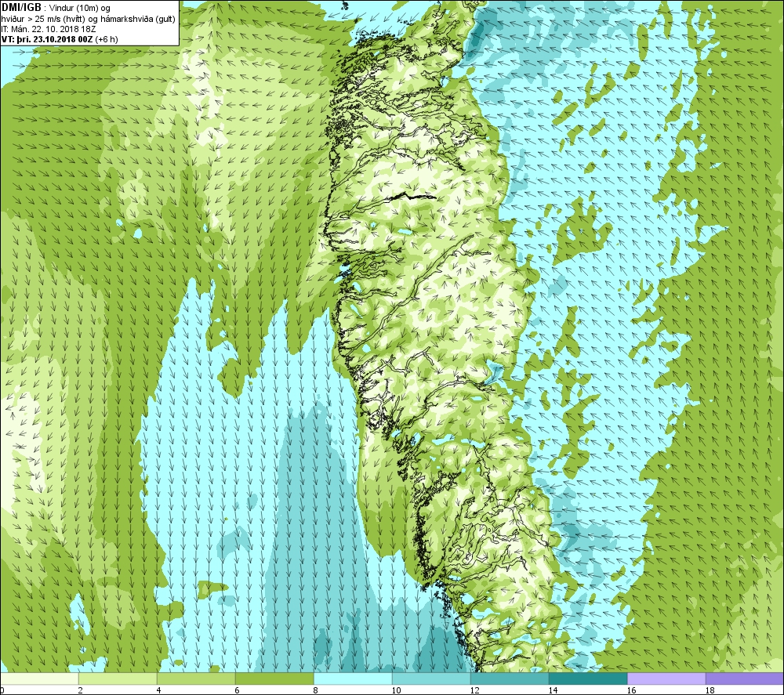The image size is (784, 695).
Task: Select the light green 2–4 m/s scale swatch
Action: coord(118,679)
